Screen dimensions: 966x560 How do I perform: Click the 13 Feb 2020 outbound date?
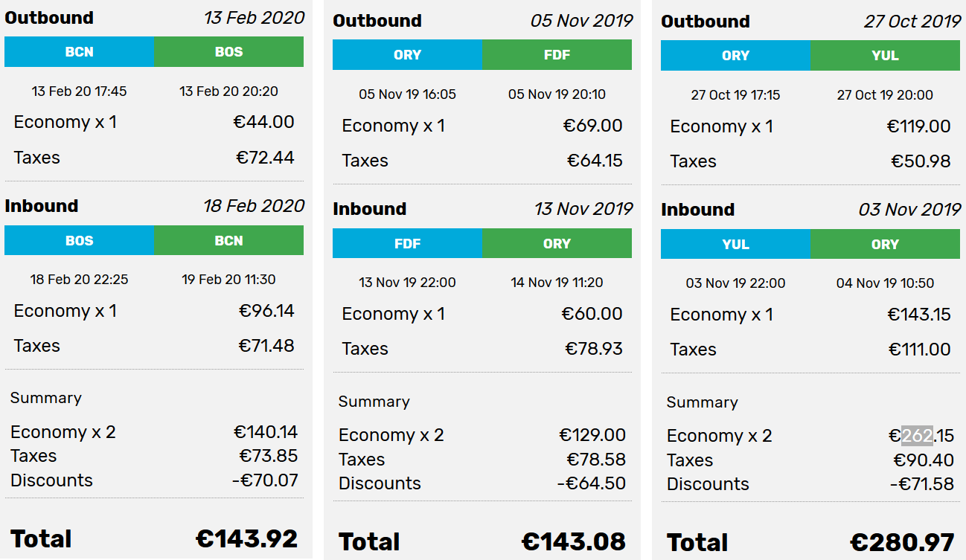(255, 18)
